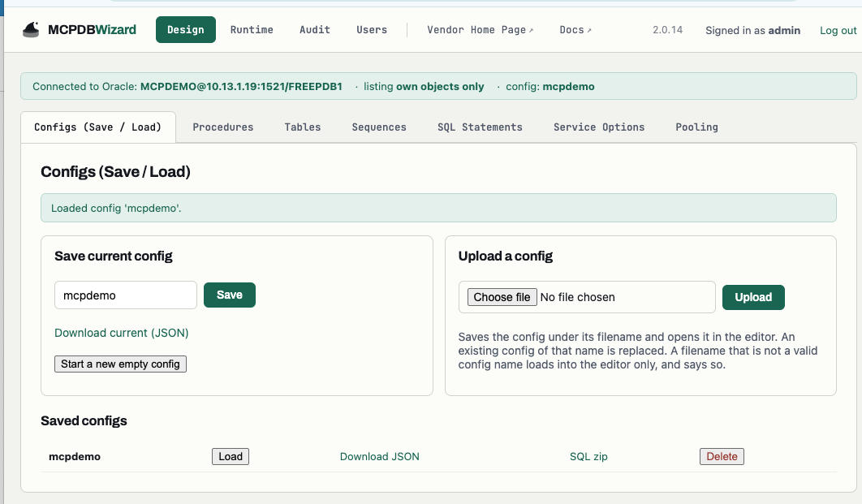
Task: Click the 'config: mcpdemo' status text
Action: (x=550, y=86)
